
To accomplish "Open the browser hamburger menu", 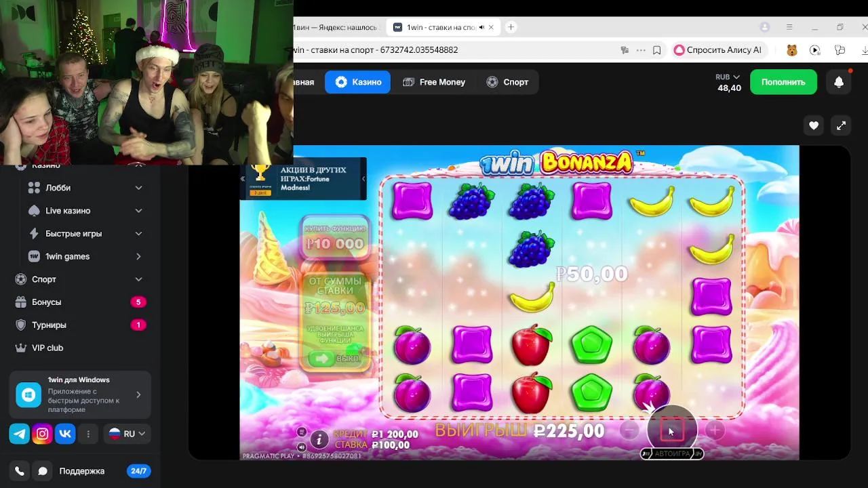I will (789, 27).
